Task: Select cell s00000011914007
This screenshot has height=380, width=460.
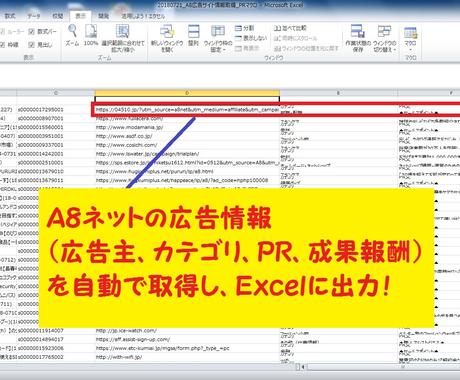Action: [56, 331]
